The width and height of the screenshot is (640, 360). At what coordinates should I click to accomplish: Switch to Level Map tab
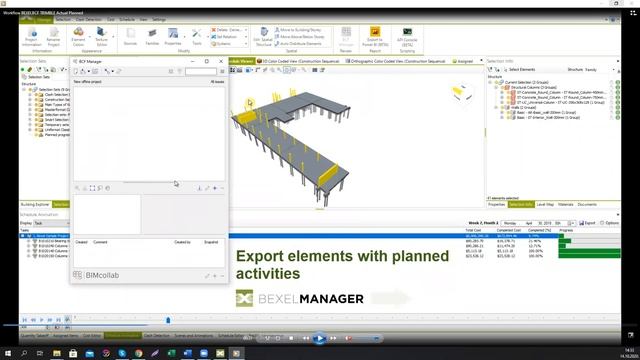coord(545,204)
